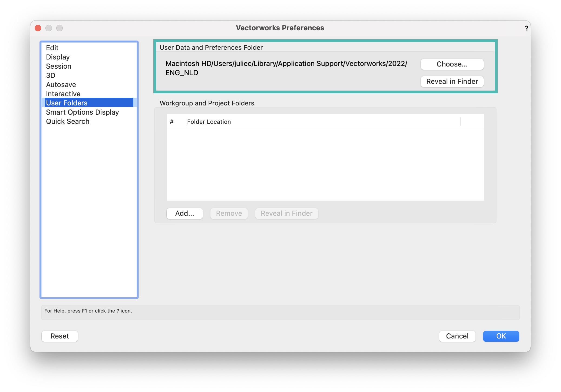Click the 'Workgroup and Project Folders' label

pos(207,103)
